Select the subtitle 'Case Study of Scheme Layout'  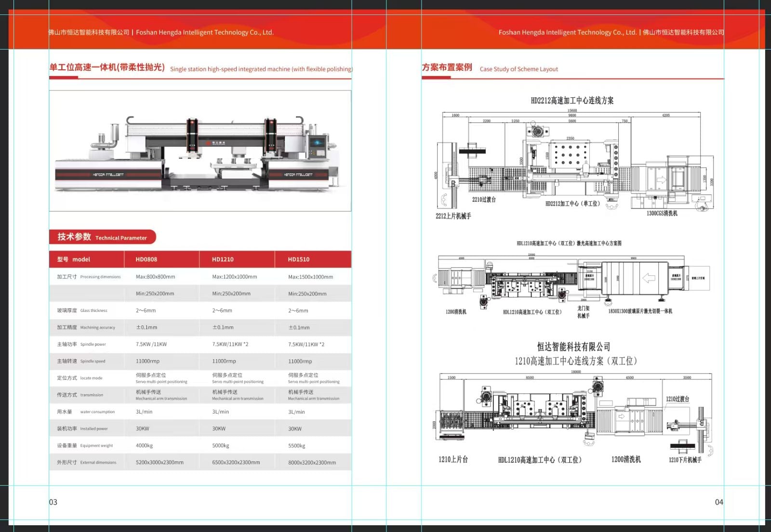tap(519, 69)
